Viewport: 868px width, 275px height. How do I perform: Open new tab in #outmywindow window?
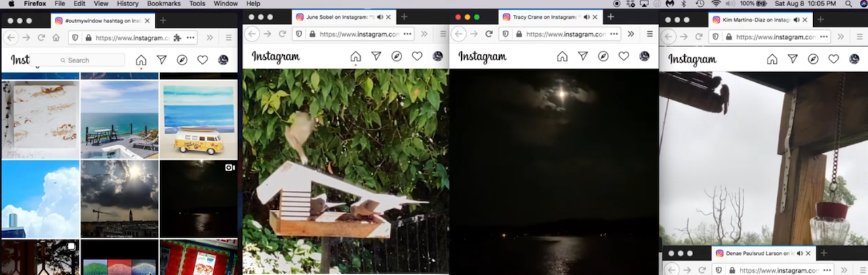[163, 21]
